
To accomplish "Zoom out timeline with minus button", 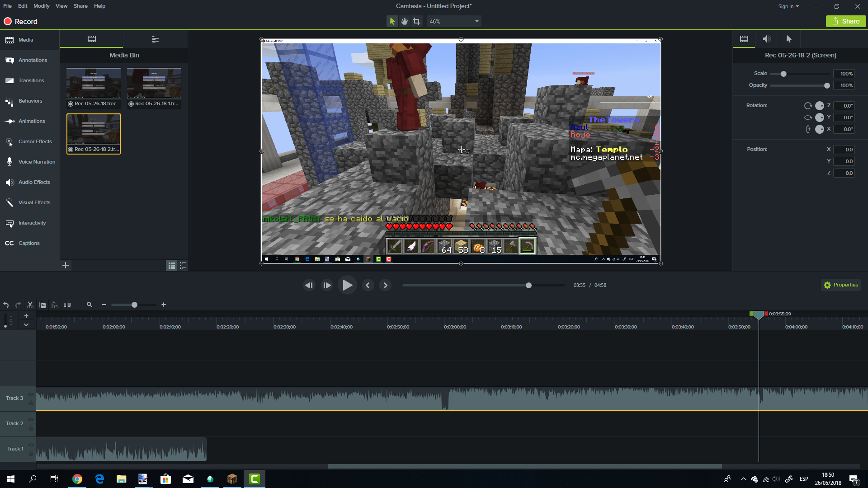I will pyautogui.click(x=104, y=305).
